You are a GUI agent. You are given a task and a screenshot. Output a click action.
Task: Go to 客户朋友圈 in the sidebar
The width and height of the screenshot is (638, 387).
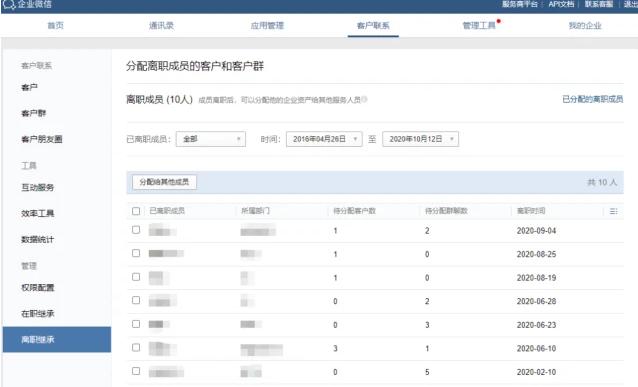tap(42, 139)
